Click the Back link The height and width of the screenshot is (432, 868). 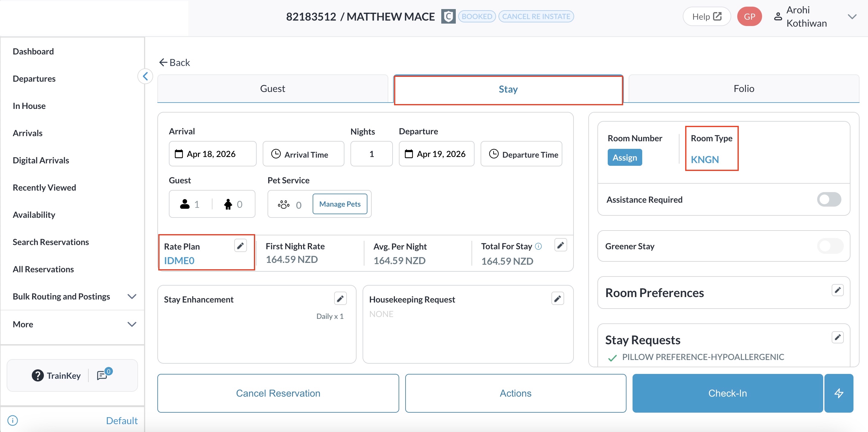click(175, 62)
